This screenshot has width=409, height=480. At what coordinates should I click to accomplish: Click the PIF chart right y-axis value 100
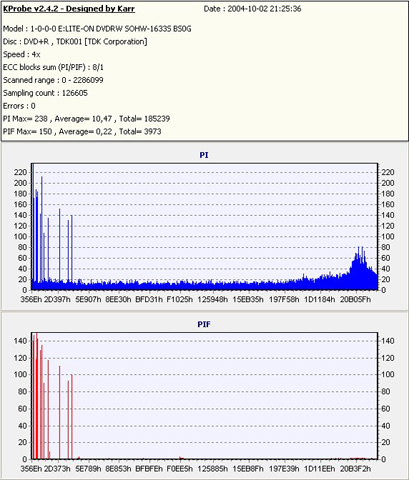click(388, 374)
